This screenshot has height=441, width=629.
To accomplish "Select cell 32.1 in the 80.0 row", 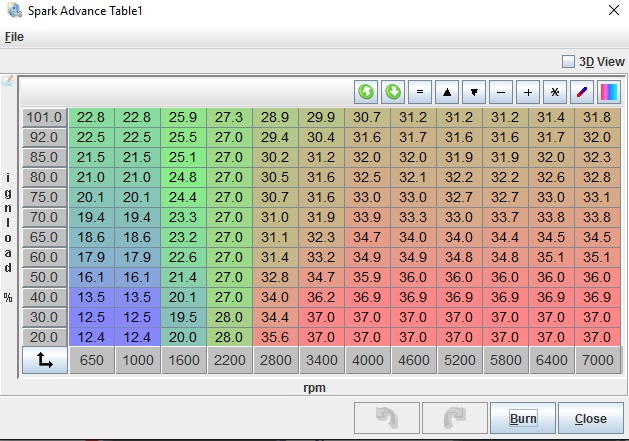I will (x=413, y=177).
